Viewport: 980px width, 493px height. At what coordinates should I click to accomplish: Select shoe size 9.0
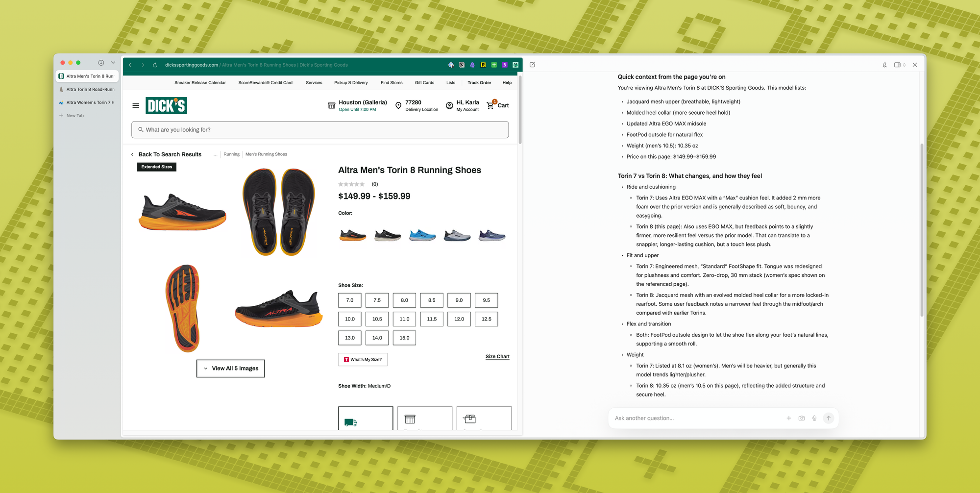point(459,300)
